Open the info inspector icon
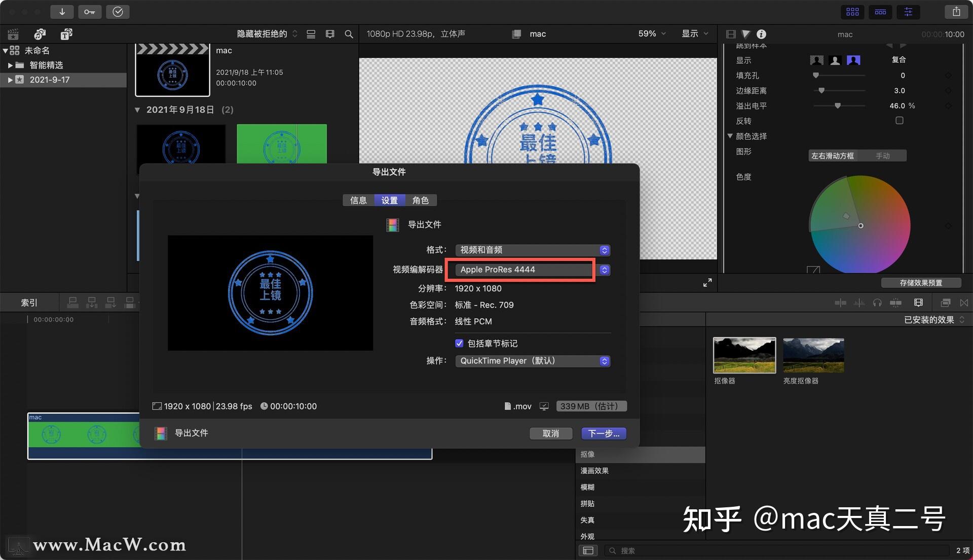Viewport: 973px width, 560px height. point(761,34)
